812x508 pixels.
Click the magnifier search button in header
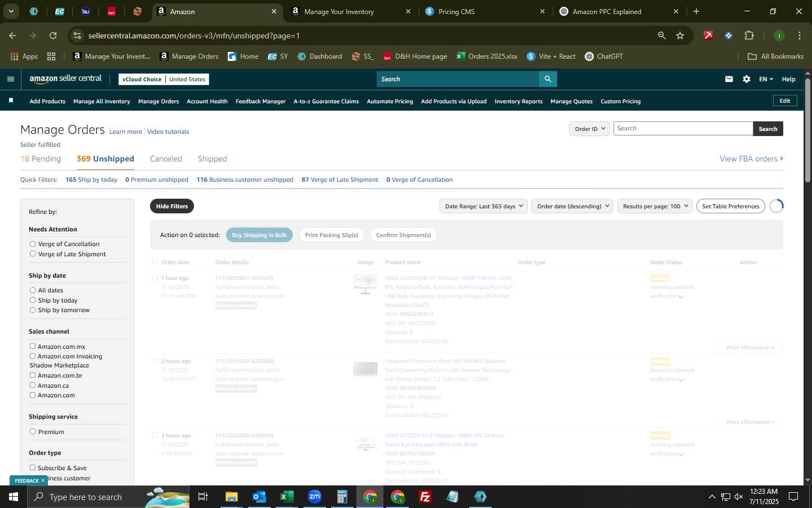point(548,79)
